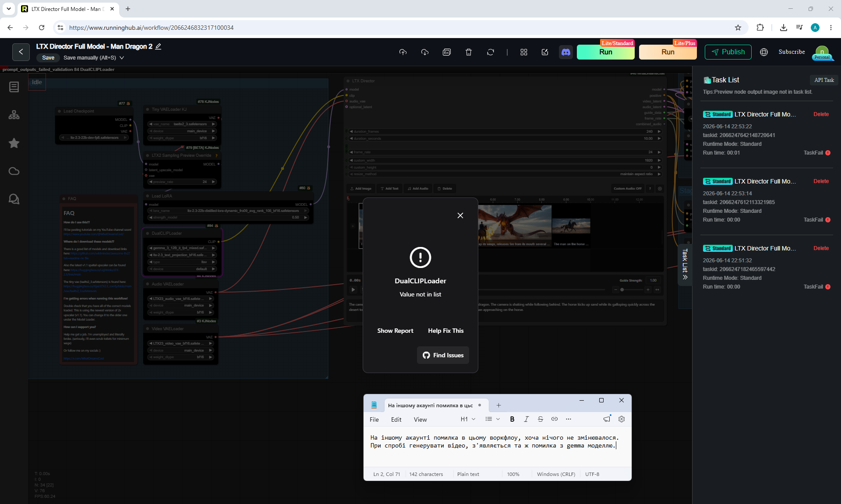Click the timeline zoom slider handle
The height and width of the screenshot is (504, 841).
coord(622,290)
